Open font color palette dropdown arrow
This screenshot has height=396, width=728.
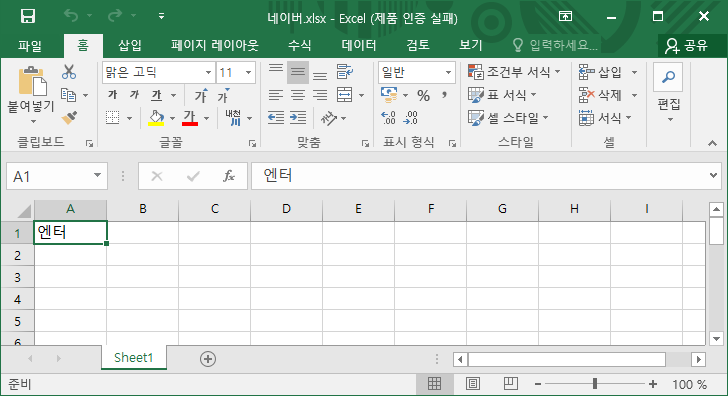point(207,118)
